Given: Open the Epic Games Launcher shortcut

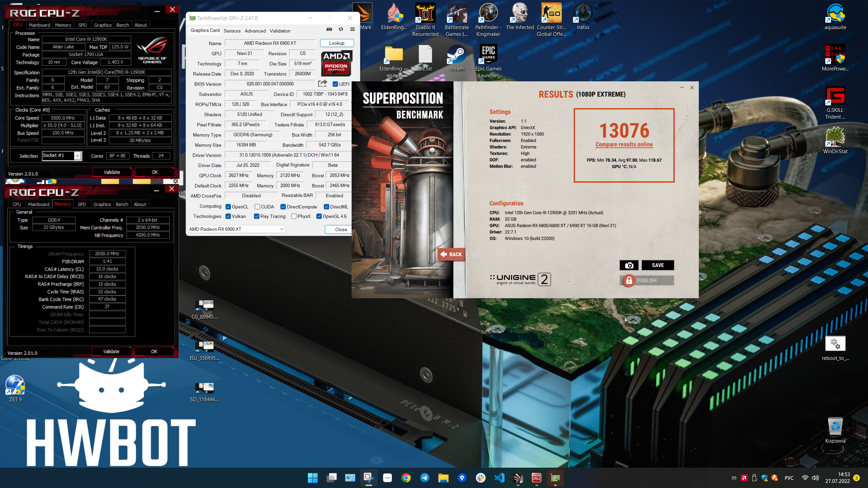Looking at the screenshot, I should point(488,61).
